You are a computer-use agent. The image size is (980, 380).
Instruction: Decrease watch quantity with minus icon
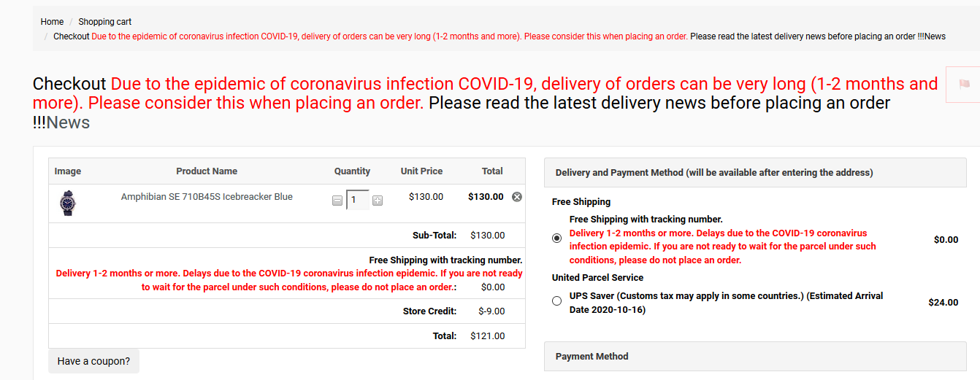pos(337,201)
